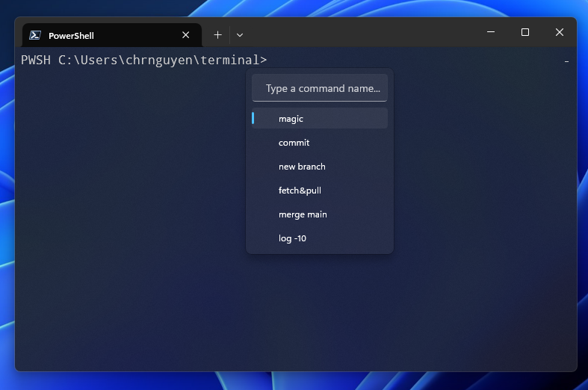This screenshot has height=390, width=588.
Task: Choose the 'commit' command
Action: [320, 143]
